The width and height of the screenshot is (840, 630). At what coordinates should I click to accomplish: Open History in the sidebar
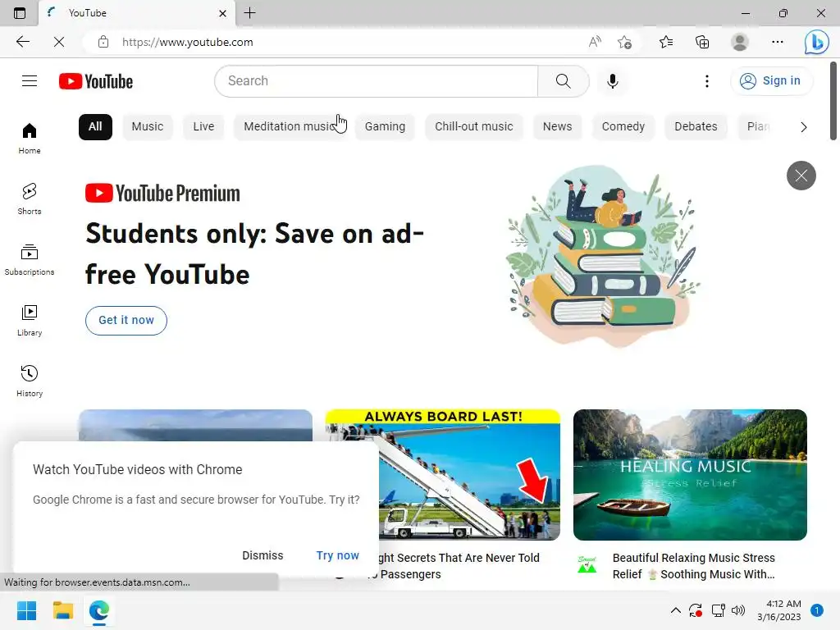tap(30, 381)
